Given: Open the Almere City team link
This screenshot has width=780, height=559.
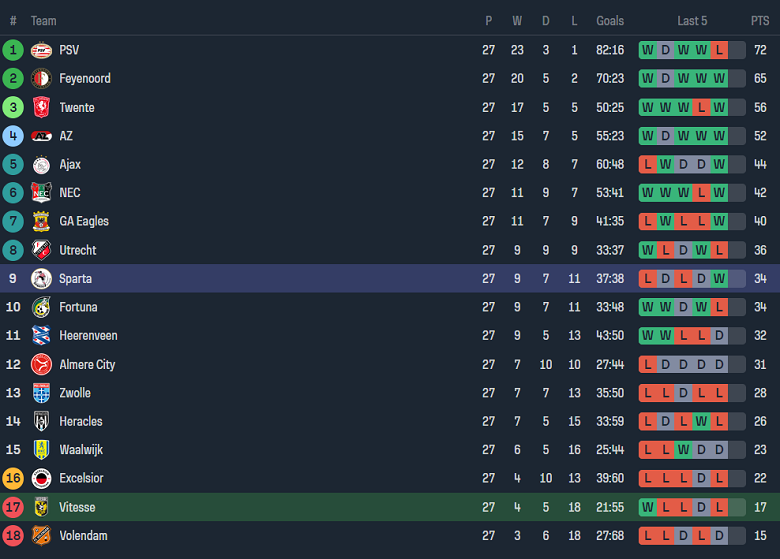Looking at the screenshot, I should click(87, 364).
